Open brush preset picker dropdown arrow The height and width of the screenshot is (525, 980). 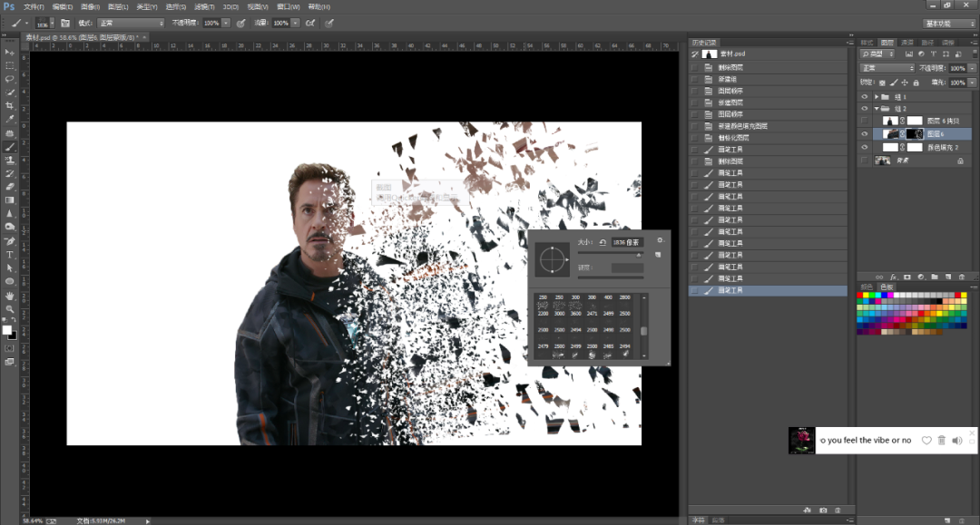click(53, 23)
